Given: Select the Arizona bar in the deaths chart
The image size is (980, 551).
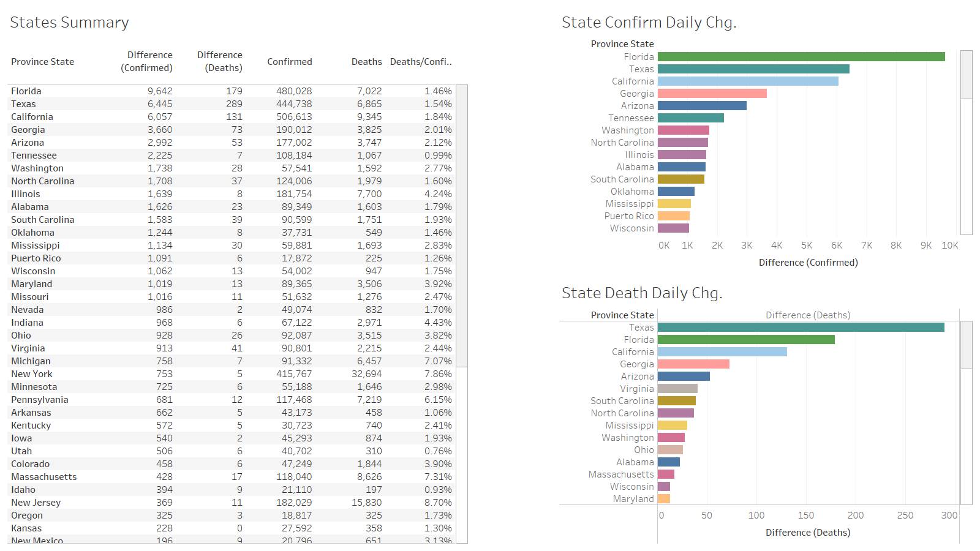Looking at the screenshot, I should 684,377.
